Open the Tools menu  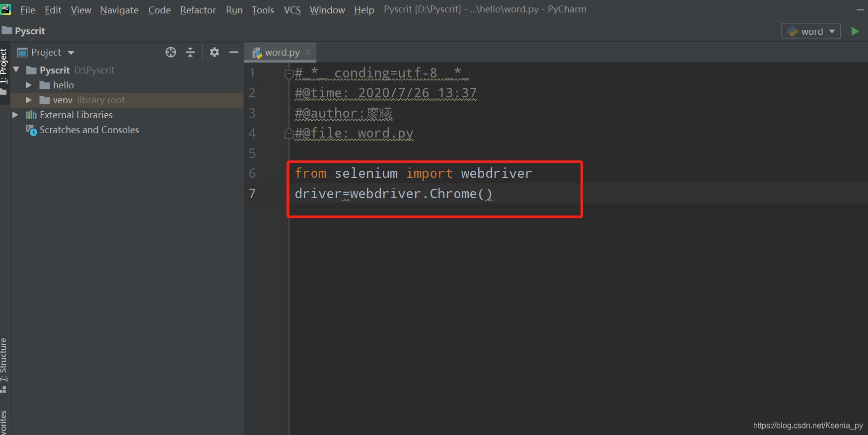(x=263, y=10)
